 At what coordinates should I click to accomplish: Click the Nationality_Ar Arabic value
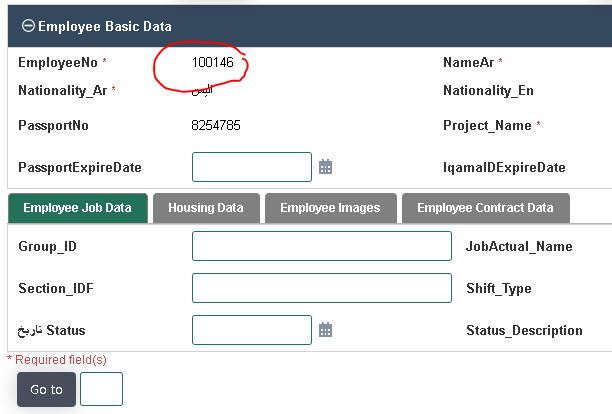tap(202, 91)
